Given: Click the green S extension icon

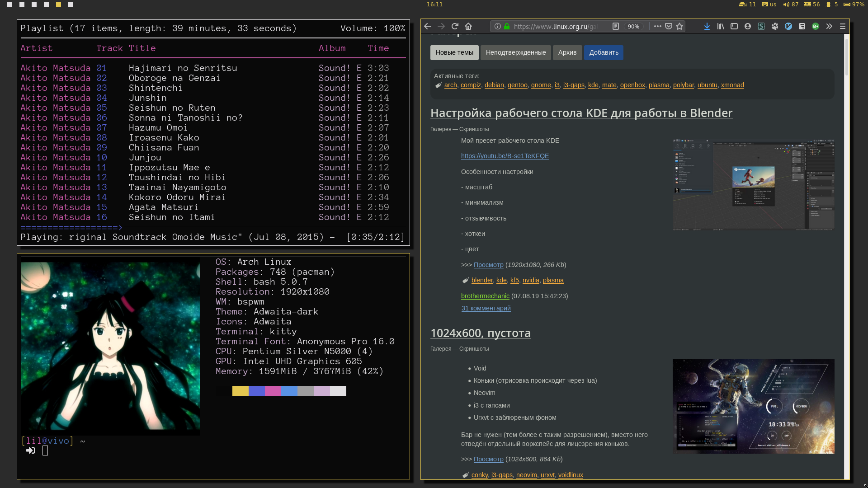Looking at the screenshot, I should pyautogui.click(x=761, y=26).
